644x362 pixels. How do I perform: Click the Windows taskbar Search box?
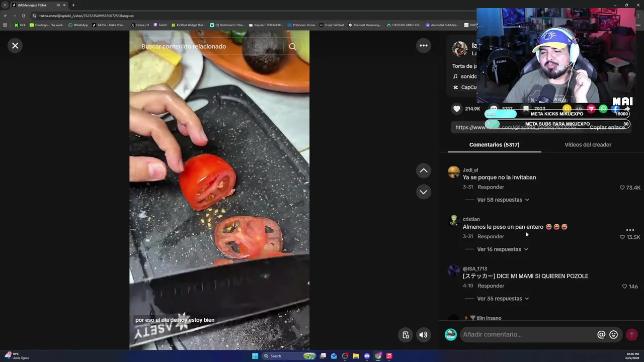click(x=289, y=356)
